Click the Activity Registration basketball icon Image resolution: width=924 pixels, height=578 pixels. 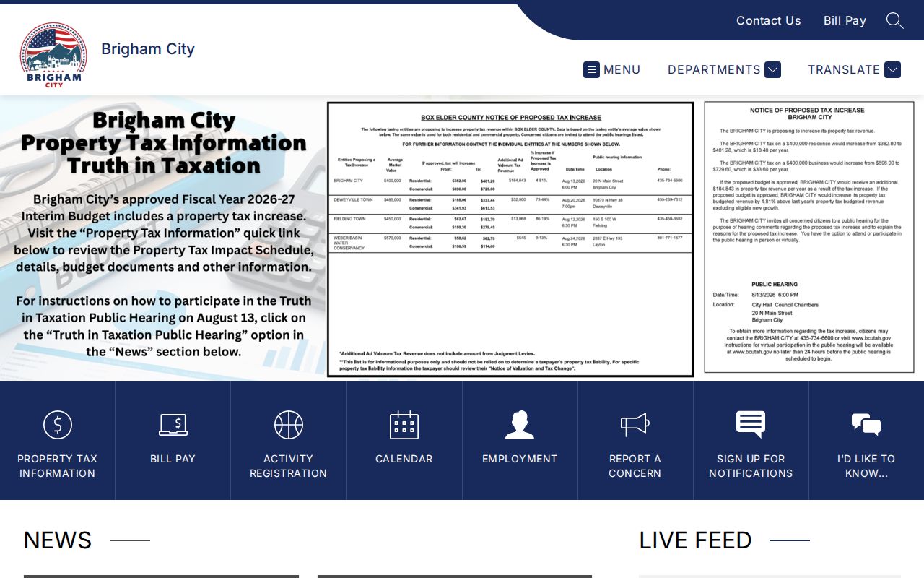[x=289, y=425]
